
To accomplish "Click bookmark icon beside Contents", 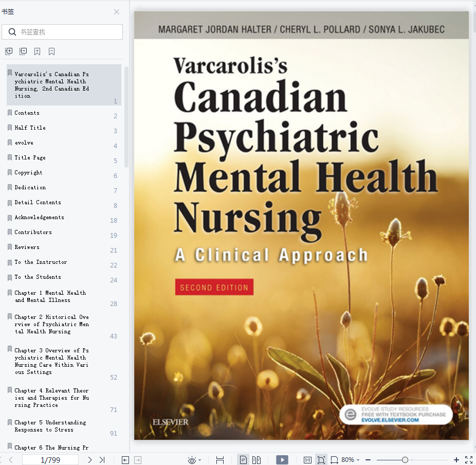I will (x=10, y=113).
